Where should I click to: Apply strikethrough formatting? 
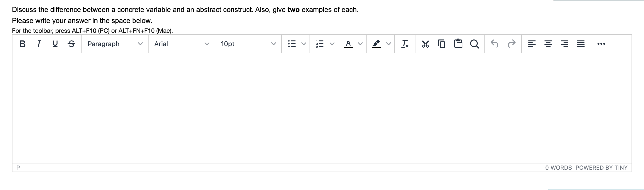click(71, 44)
